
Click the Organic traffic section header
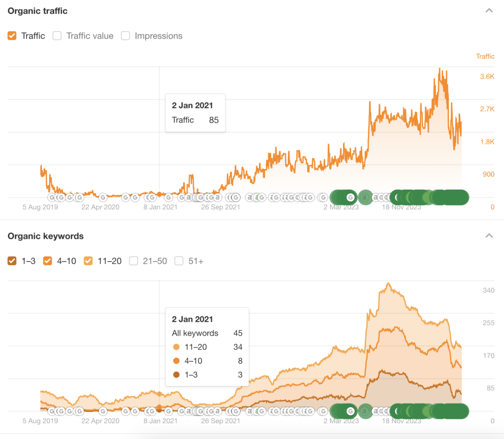(x=37, y=10)
